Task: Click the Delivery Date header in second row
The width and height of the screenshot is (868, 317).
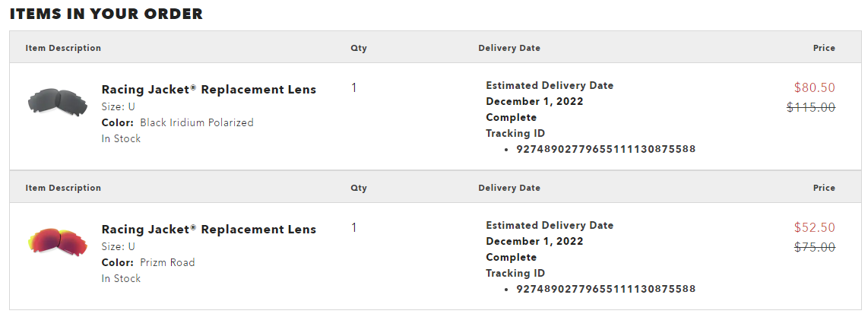Action: pos(509,188)
